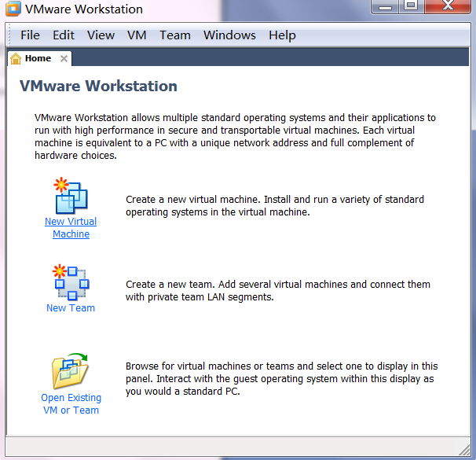
Task: Click text 'Create a new virtual machine.'
Action: click(193, 199)
